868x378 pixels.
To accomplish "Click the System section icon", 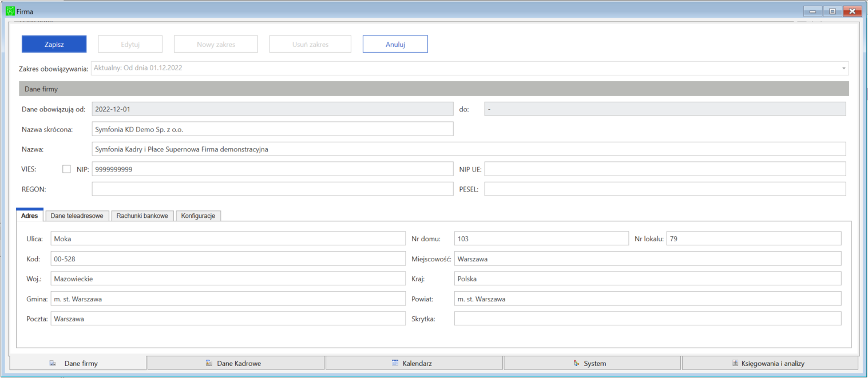I will 576,363.
